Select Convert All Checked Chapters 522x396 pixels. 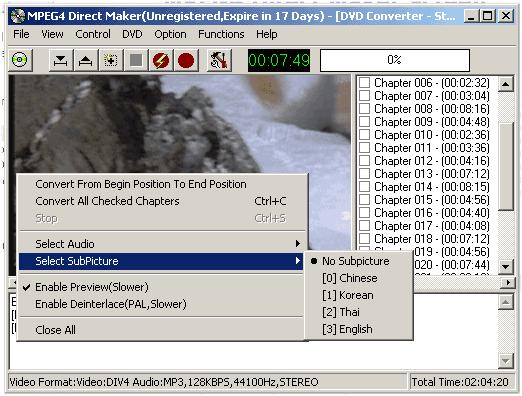coord(161,201)
